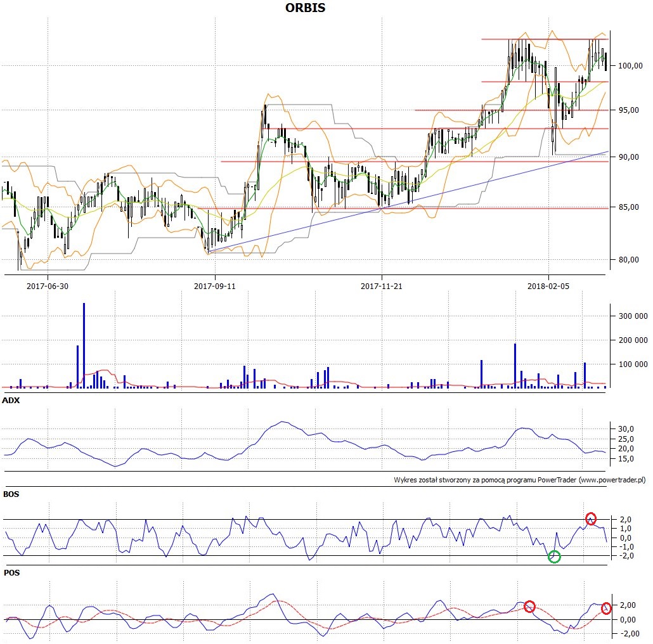Click the POS -2,00 scale value
Image resolution: width=653 pixels, height=644 pixels.
click(628, 634)
